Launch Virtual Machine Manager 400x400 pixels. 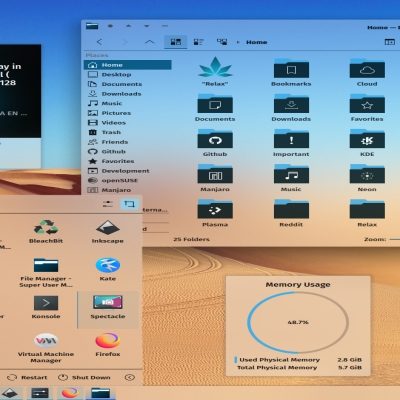point(46,348)
